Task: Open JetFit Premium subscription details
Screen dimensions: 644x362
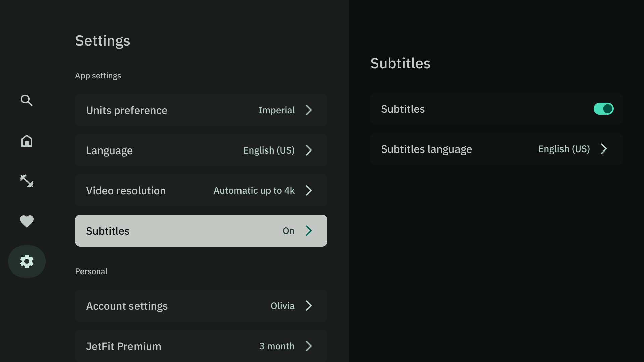Action: click(x=201, y=346)
